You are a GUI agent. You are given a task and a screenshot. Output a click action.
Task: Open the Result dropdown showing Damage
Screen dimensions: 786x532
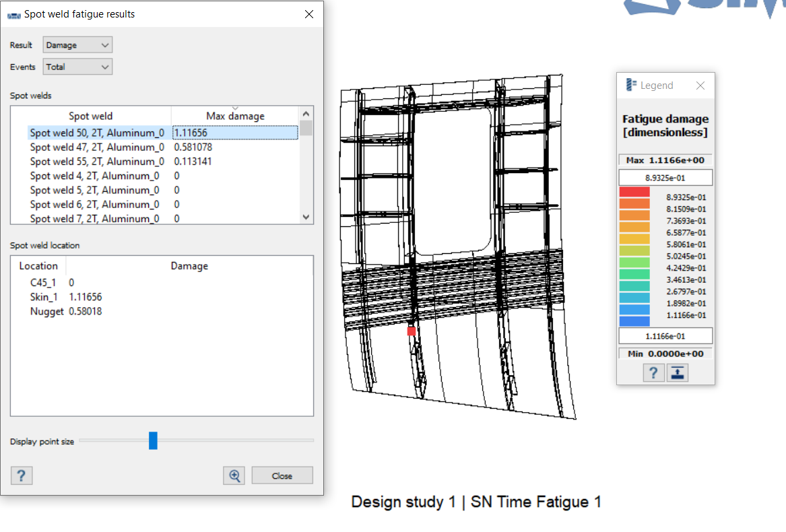77,45
